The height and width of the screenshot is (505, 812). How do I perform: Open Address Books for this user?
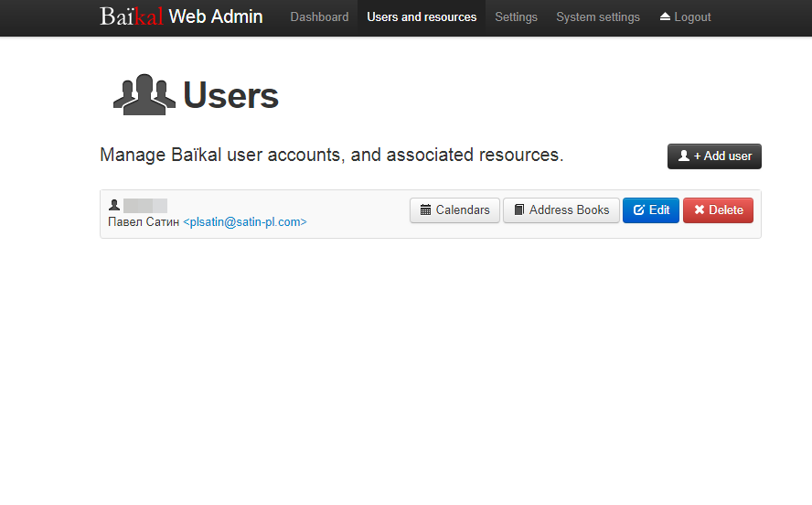pyautogui.click(x=569, y=210)
